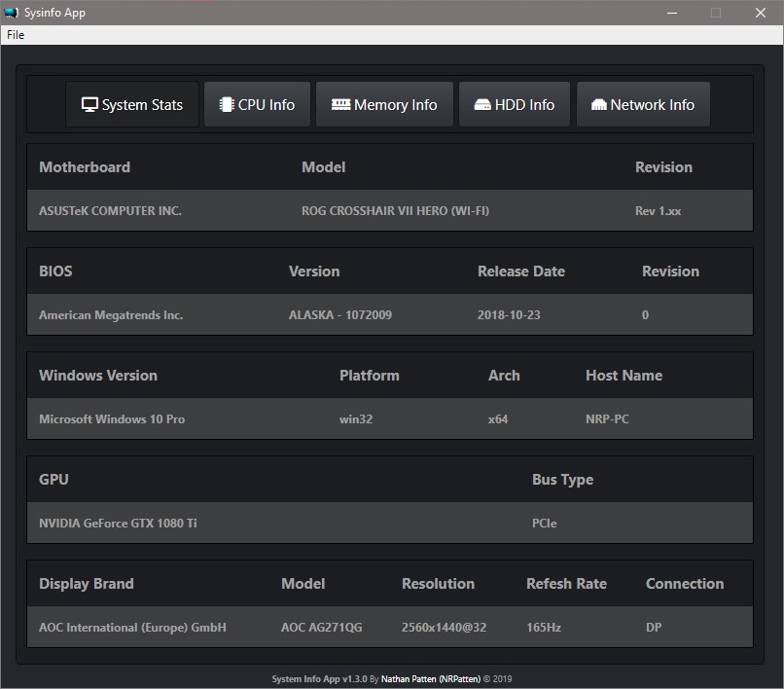Click the Bus Type column header

562,480
